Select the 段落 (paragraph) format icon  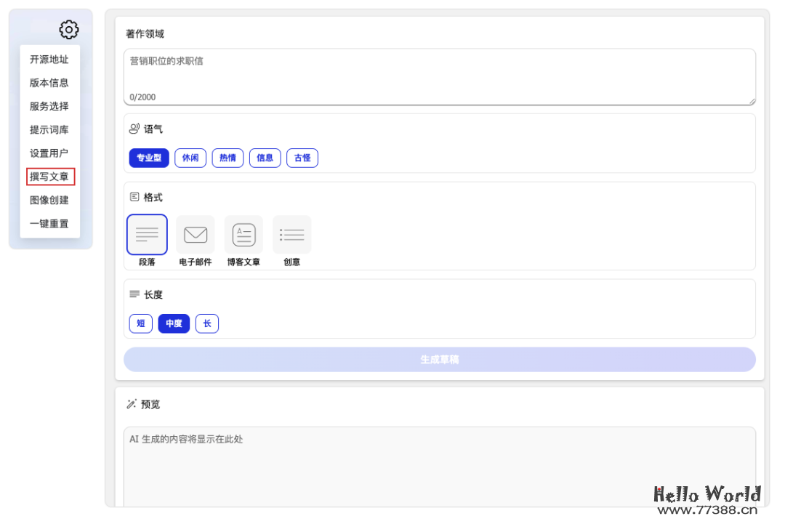(147, 234)
